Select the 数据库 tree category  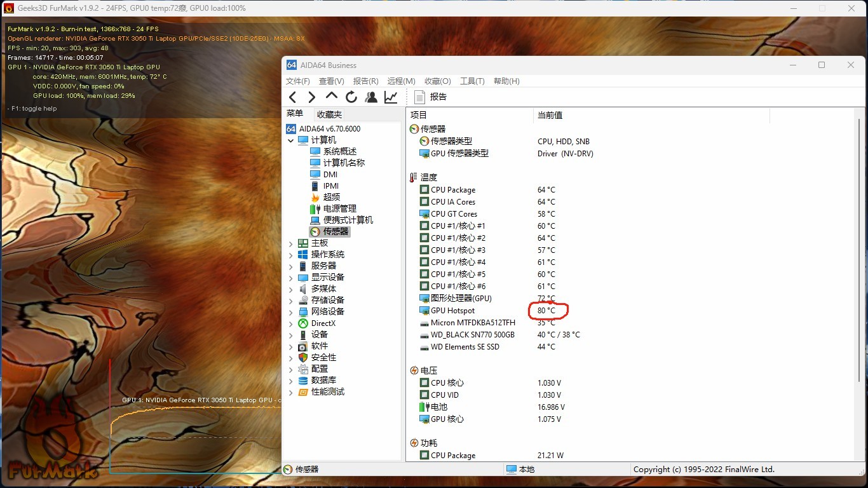coord(317,380)
